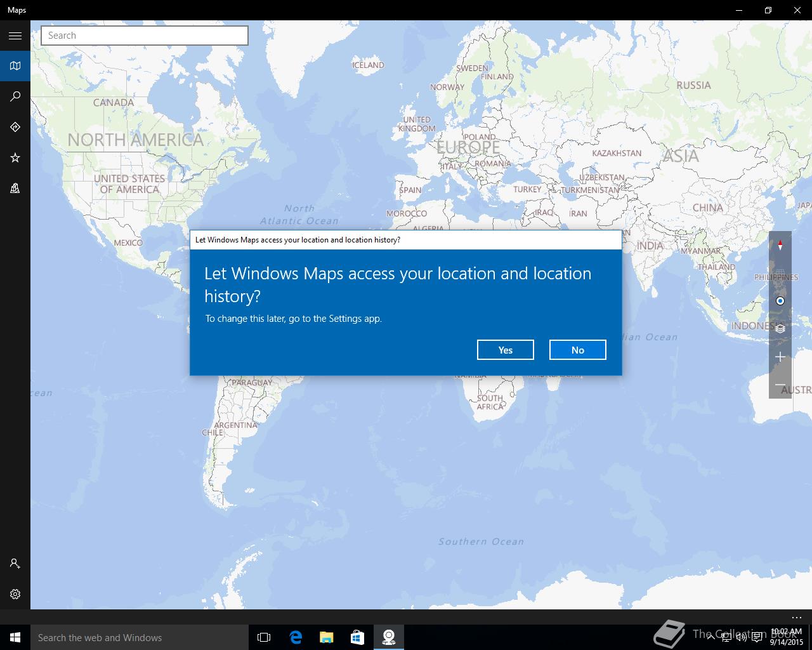Minimize the Maps window
This screenshot has height=650, width=812.
pyautogui.click(x=739, y=10)
